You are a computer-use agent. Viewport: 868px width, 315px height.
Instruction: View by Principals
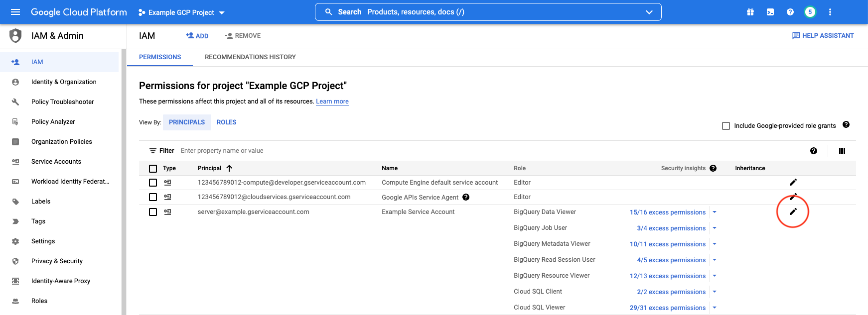coord(187,122)
